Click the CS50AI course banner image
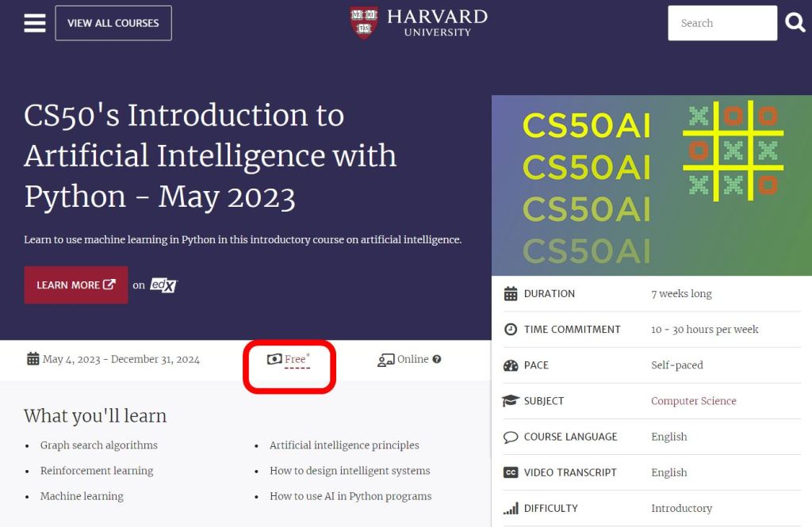 [x=651, y=185]
